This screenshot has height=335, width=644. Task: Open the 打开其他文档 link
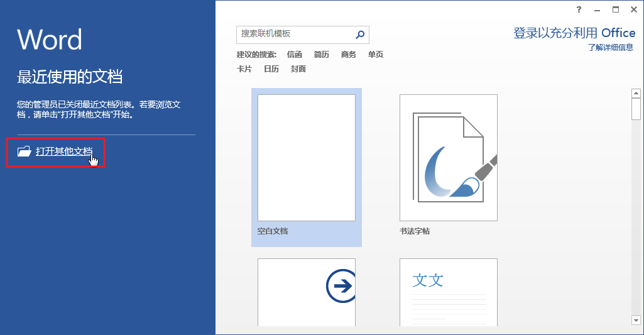tap(64, 151)
